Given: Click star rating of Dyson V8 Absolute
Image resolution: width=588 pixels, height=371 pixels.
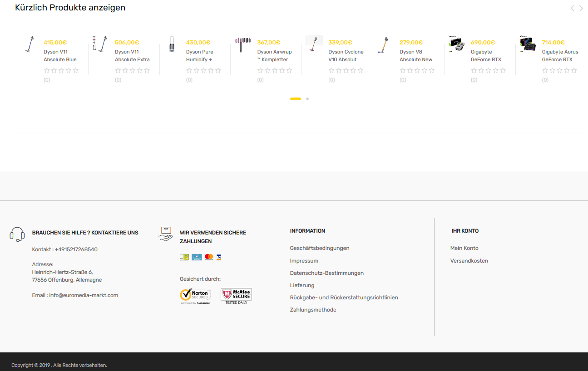Looking at the screenshot, I should [x=417, y=70].
